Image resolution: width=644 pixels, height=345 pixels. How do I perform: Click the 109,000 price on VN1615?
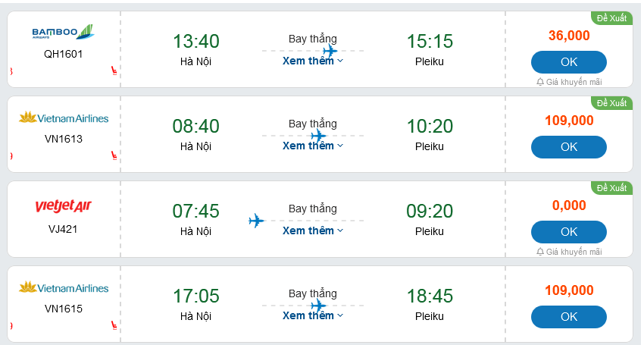pos(568,290)
